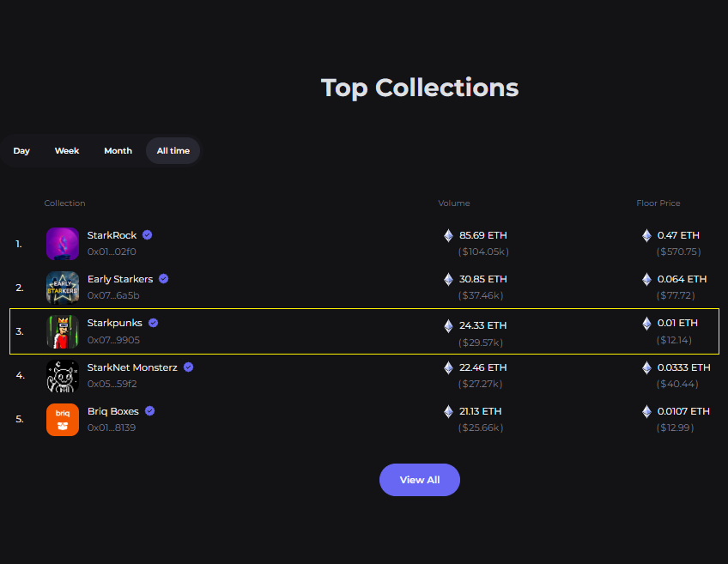The image size is (728, 564).
Task: Click the ($77.72) floor amount
Action: pyautogui.click(x=676, y=295)
